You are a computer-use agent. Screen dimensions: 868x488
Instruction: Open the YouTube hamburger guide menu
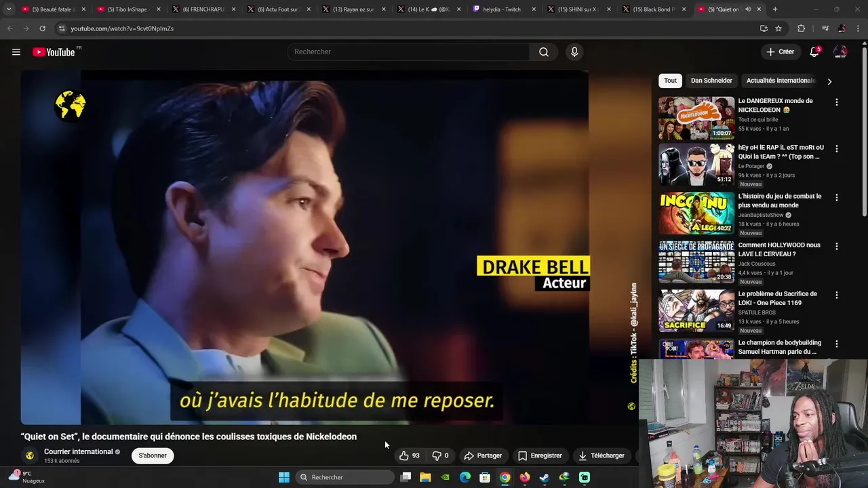(x=16, y=52)
